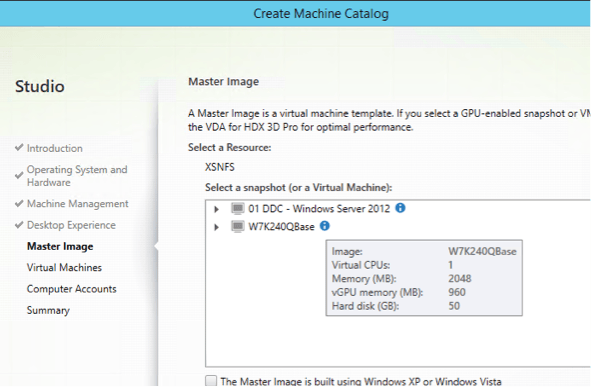Select the 01 DDC - Windows Server 2012 entry

coord(319,208)
